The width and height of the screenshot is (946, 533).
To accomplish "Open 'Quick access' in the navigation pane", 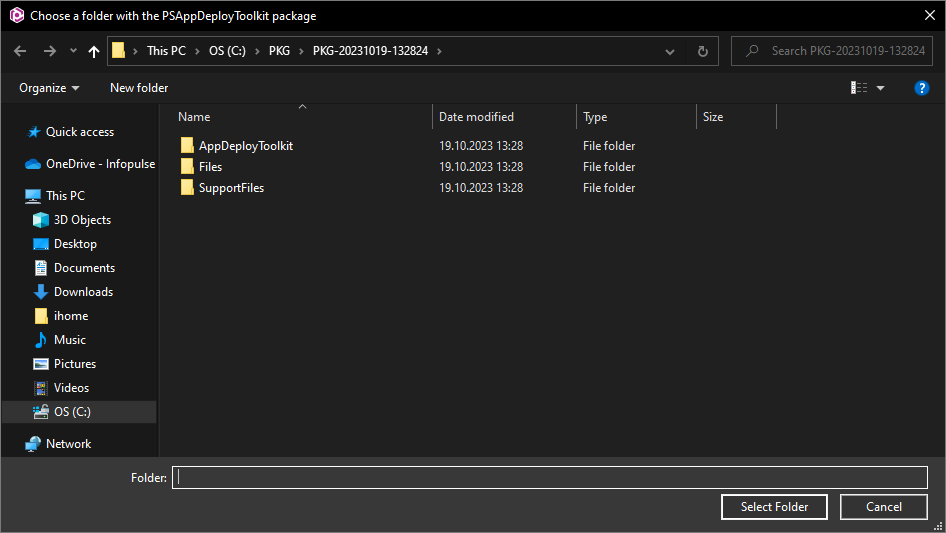I will click(x=80, y=132).
